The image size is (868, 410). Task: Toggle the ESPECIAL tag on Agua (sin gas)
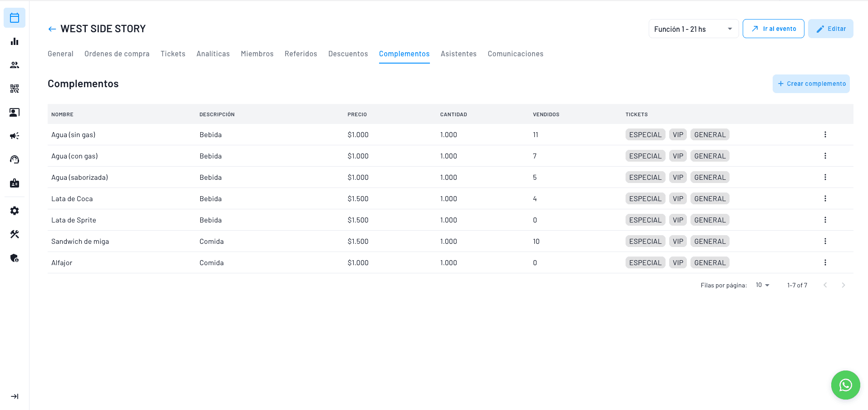pos(645,134)
